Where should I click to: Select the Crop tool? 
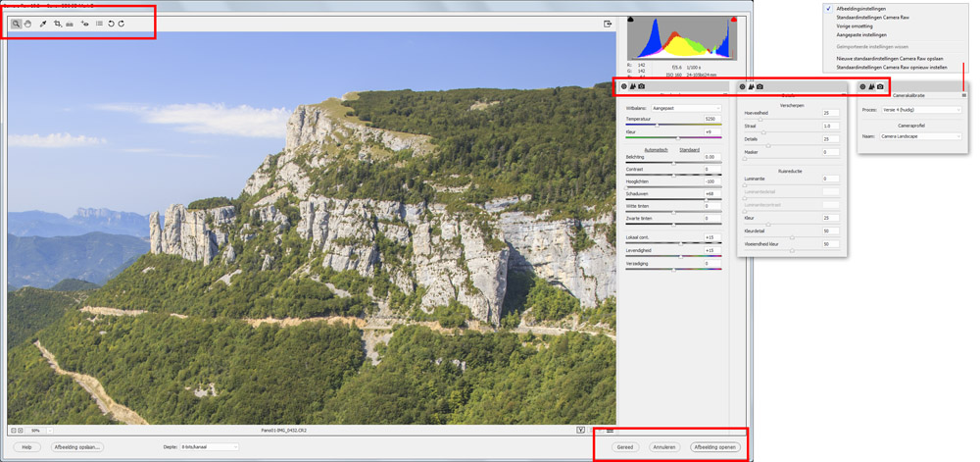pyautogui.click(x=58, y=24)
